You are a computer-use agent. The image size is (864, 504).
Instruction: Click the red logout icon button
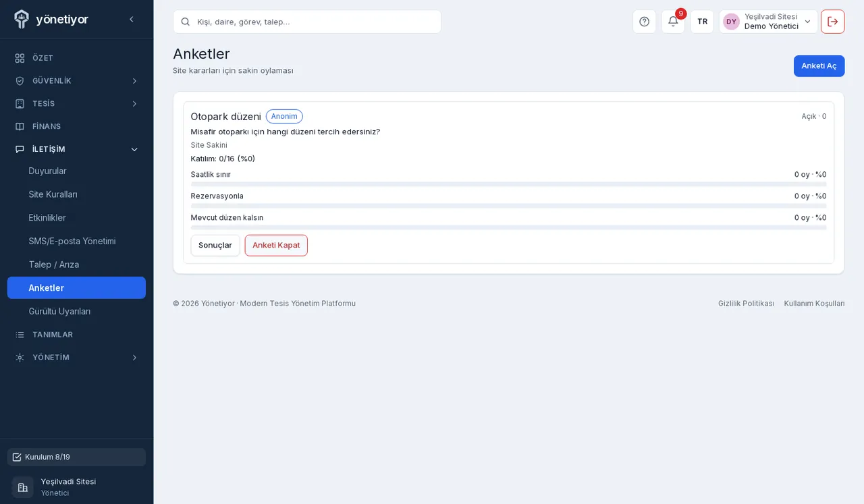click(x=832, y=22)
